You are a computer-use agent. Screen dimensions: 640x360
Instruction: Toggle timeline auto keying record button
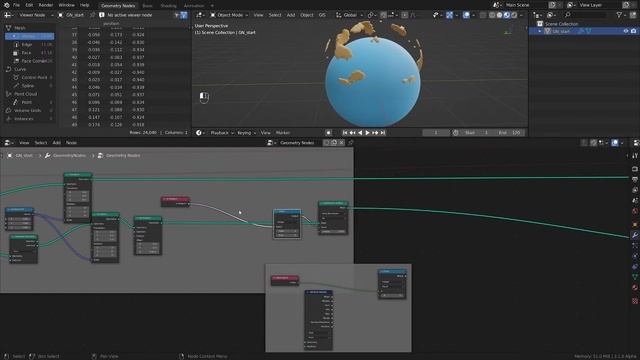(x=328, y=133)
